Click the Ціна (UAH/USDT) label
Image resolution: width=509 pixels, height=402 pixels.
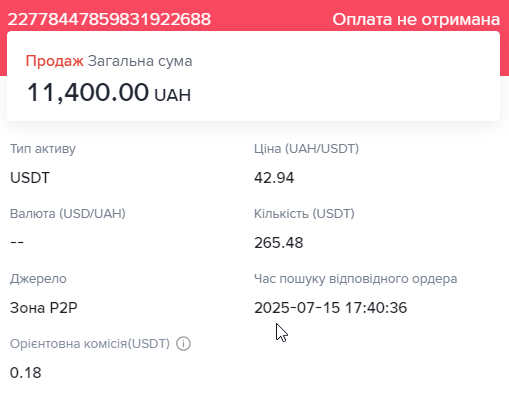pyautogui.click(x=306, y=149)
